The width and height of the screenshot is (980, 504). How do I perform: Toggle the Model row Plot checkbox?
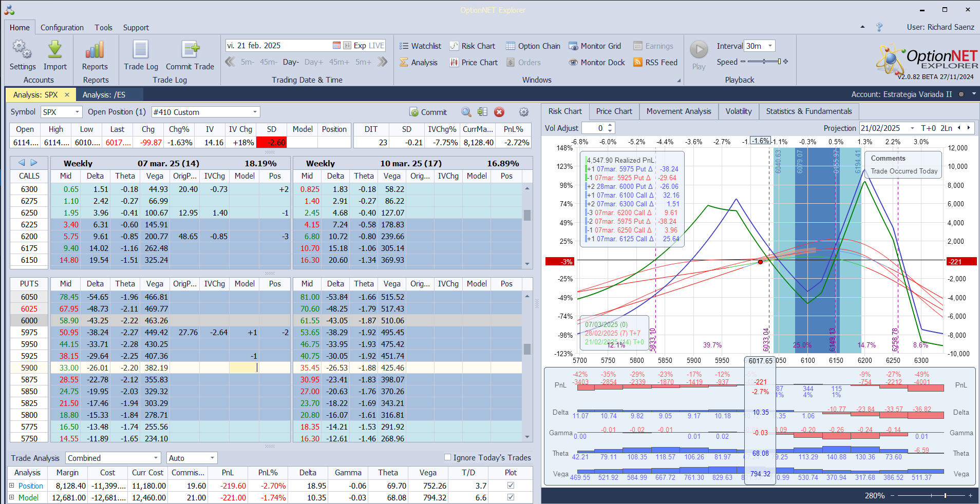point(511,497)
